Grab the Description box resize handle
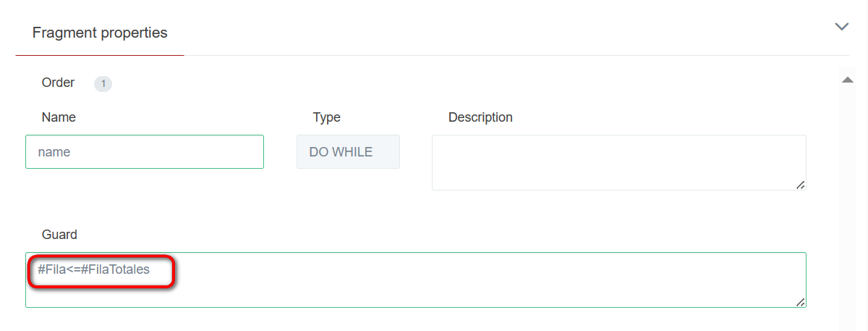868x331 pixels. pos(800,185)
